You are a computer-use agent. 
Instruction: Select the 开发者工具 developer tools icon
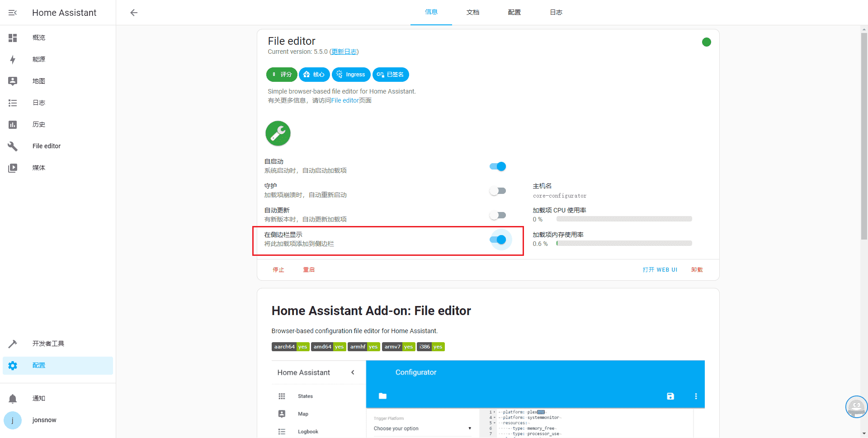(13, 344)
